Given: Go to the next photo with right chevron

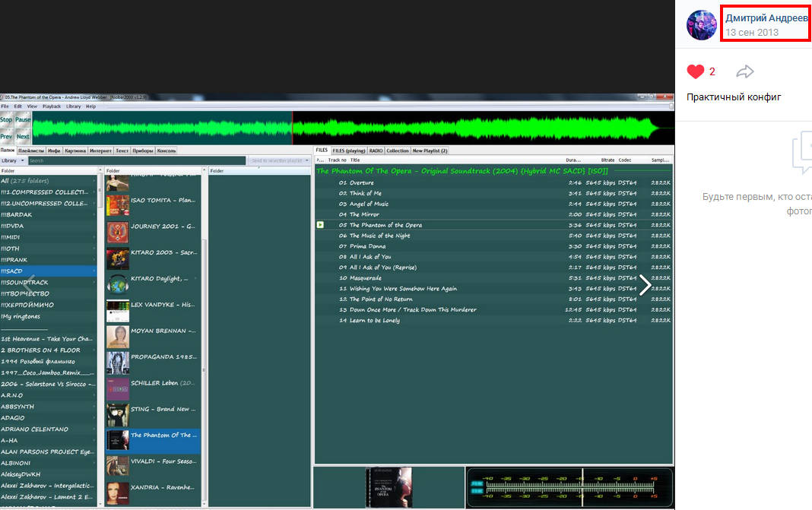Looking at the screenshot, I should click(x=645, y=285).
